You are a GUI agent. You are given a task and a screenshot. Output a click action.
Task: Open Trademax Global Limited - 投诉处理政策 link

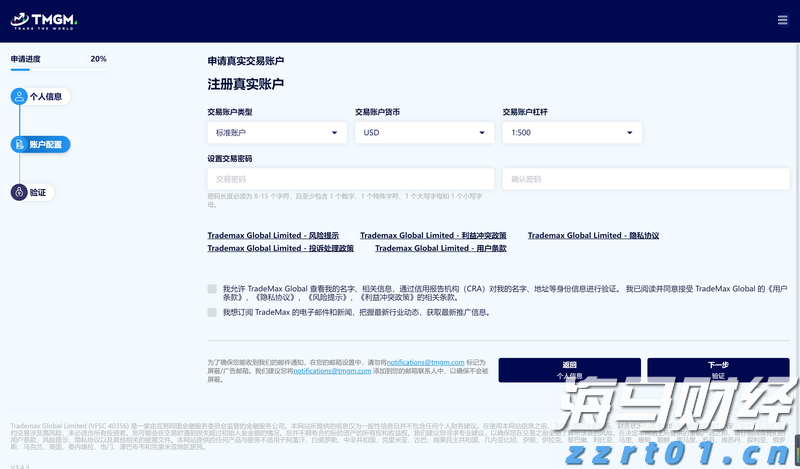(x=281, y=248)
